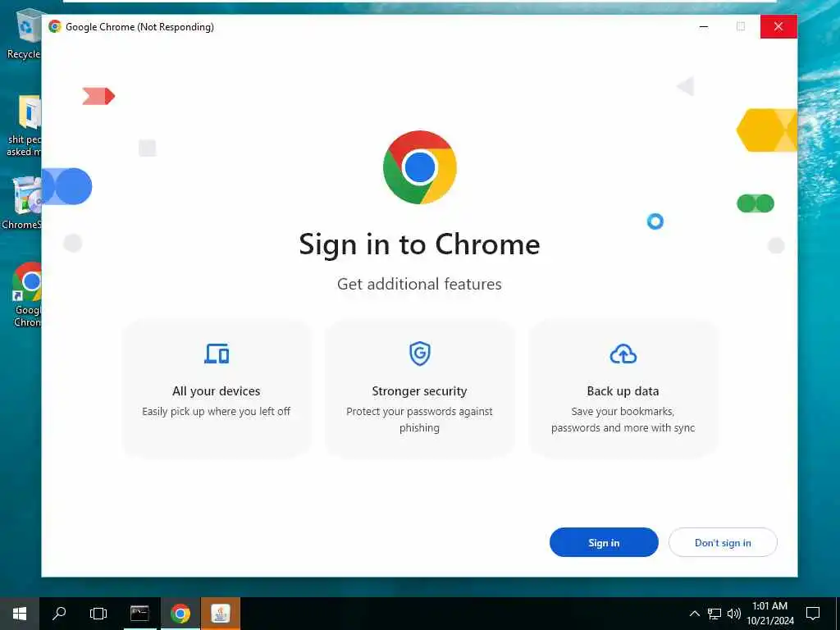Open the notification center icon
The width and height of the screenshot is (840, 630).
pyautogui.click(x=813, y=614)
